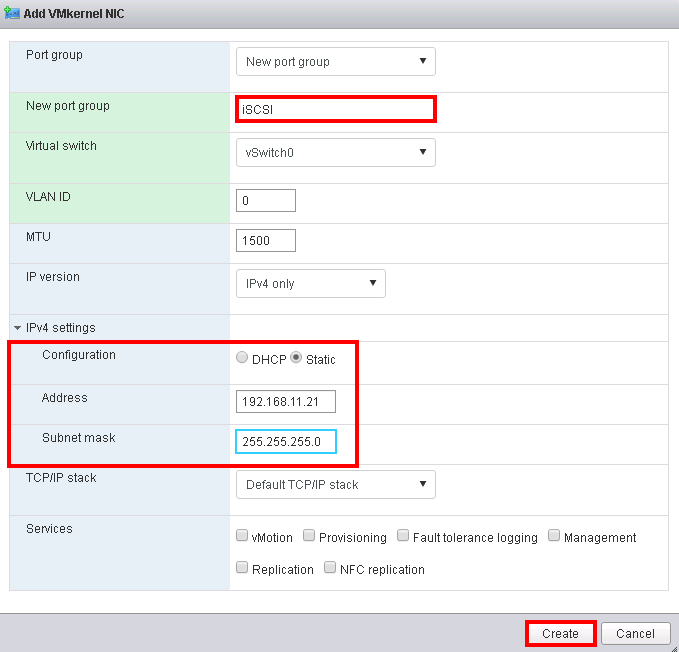Screen dimensions: 679x652
Task: Click the Subnet mask field
Action: (286, 441)
